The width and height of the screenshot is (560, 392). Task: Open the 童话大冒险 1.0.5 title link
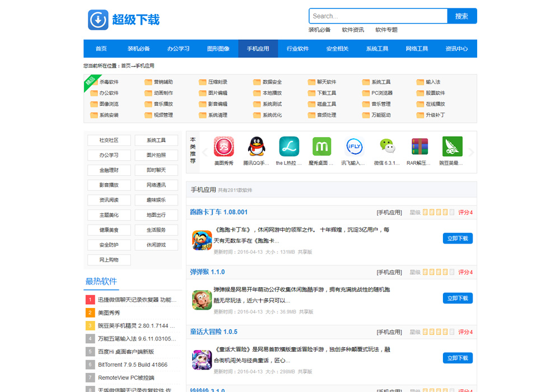tap(213, 332)
